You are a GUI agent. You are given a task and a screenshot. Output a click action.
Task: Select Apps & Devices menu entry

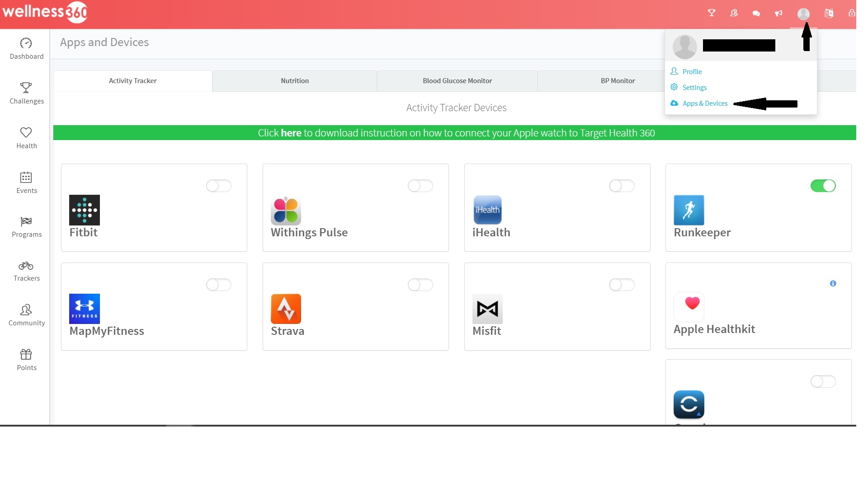pyautogui.click(x=705, y=103)
